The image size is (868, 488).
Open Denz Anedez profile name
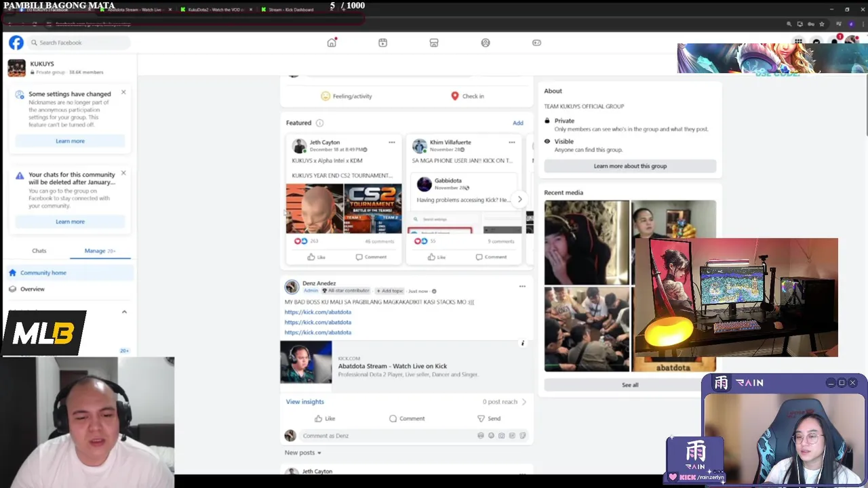coord(319,283)
